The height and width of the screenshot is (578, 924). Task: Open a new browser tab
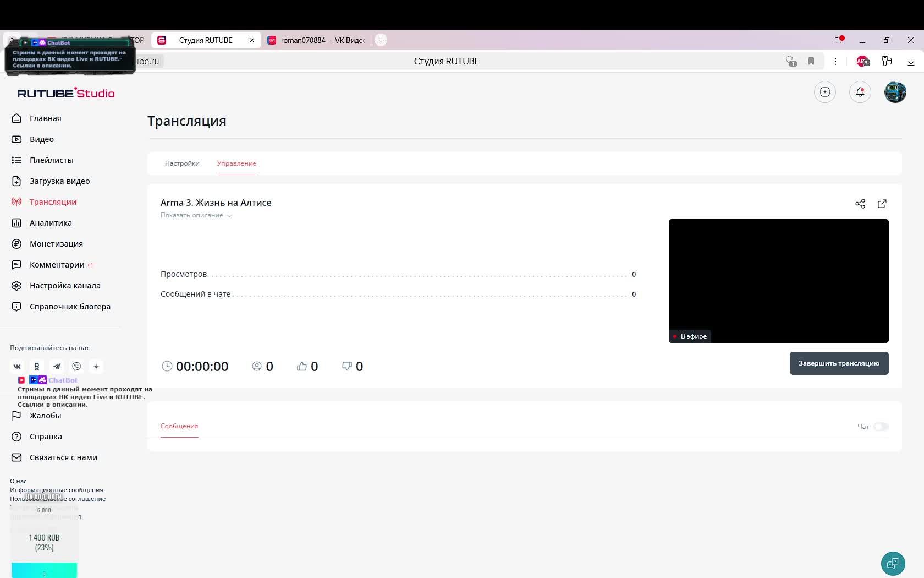pyautogui.click(x=381, y=40)
